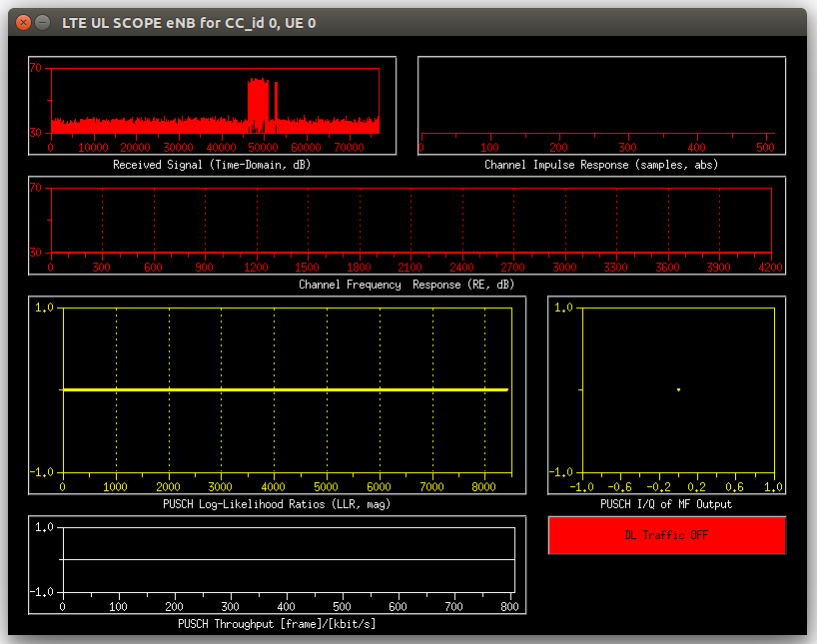Close the LTE UL SCOPE window
This screenshot has height=644, width=817.
[23, 22]
